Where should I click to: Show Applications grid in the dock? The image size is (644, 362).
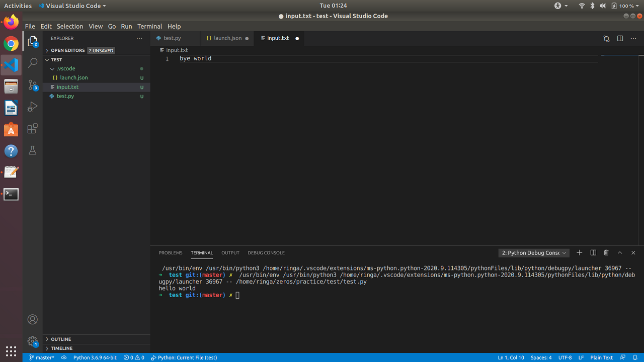point(11,351)
